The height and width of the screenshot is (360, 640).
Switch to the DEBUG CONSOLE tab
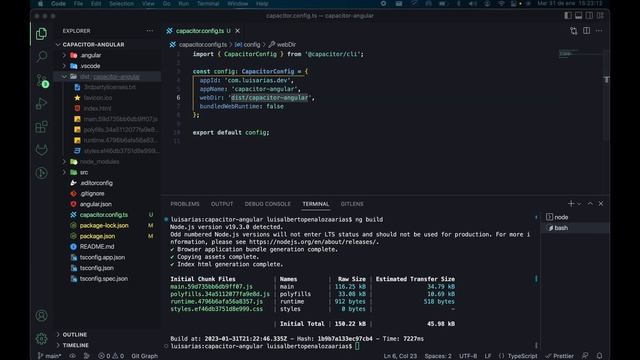(267, 204)
